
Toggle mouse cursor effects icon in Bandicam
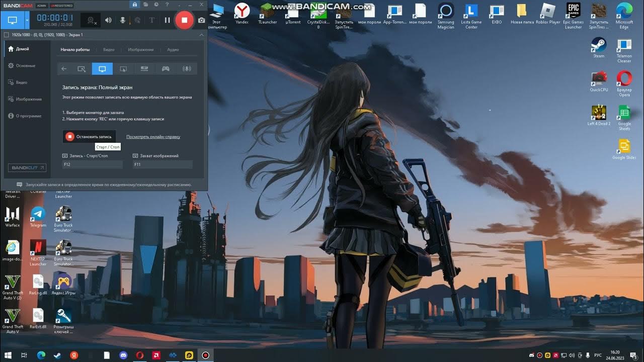click(x=137, y=20)
